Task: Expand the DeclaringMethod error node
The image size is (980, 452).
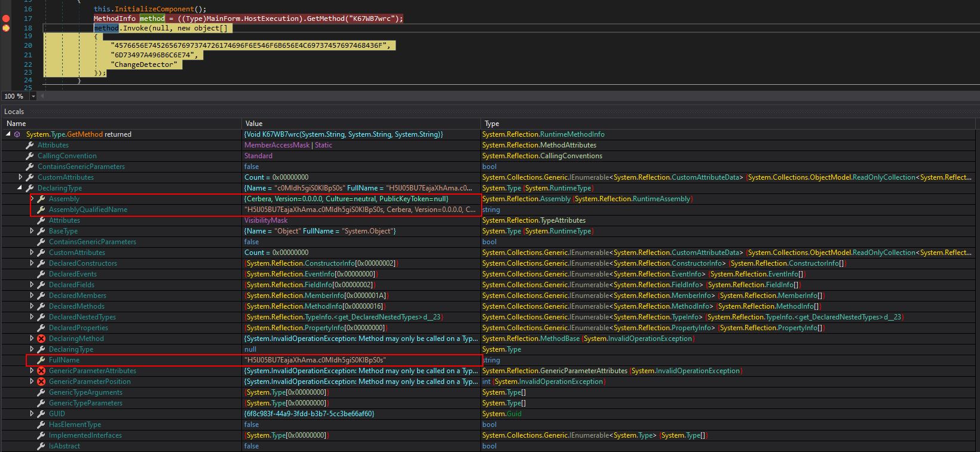Action: [32, 339]
